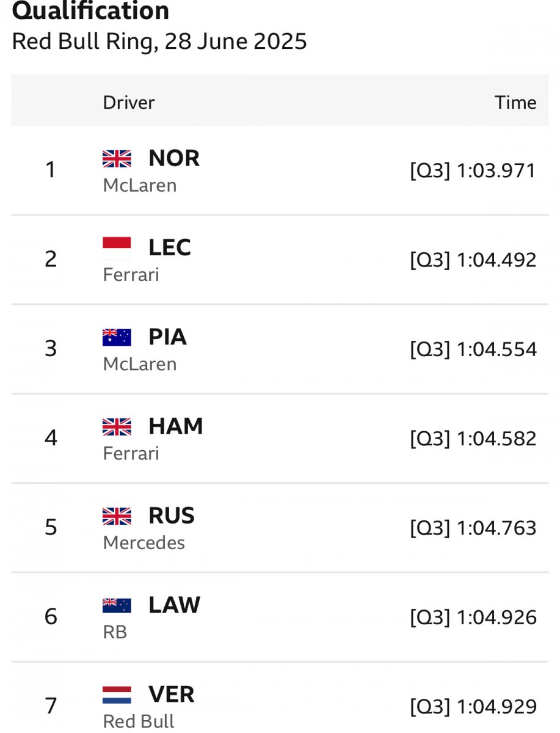This screenshot has width=560, height=733.
Task: Click the UK flag beside HAM
Action: tap(117, 426)
